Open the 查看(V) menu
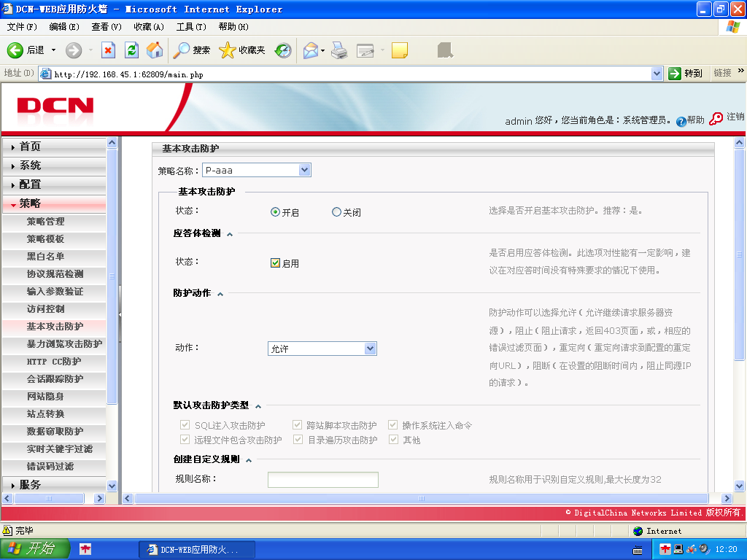The image size is (747, 560). (107, 27)
